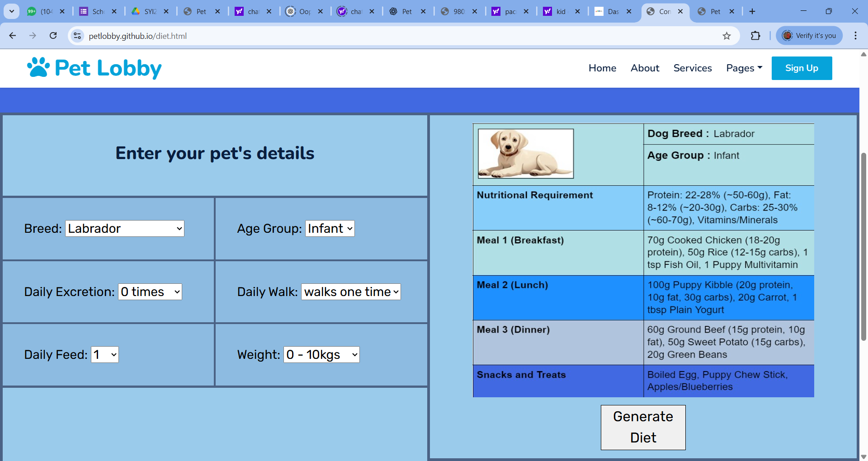
Task: Expand the Pages navigation dropdown
Action: [744, 68]
